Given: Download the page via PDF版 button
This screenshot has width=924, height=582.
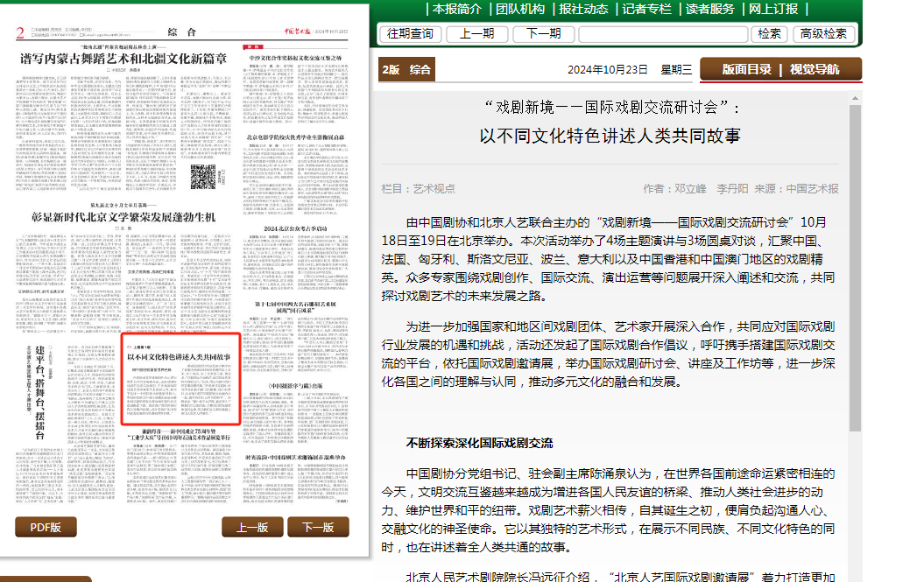Looking at the screenshot, I should [46, 527].
